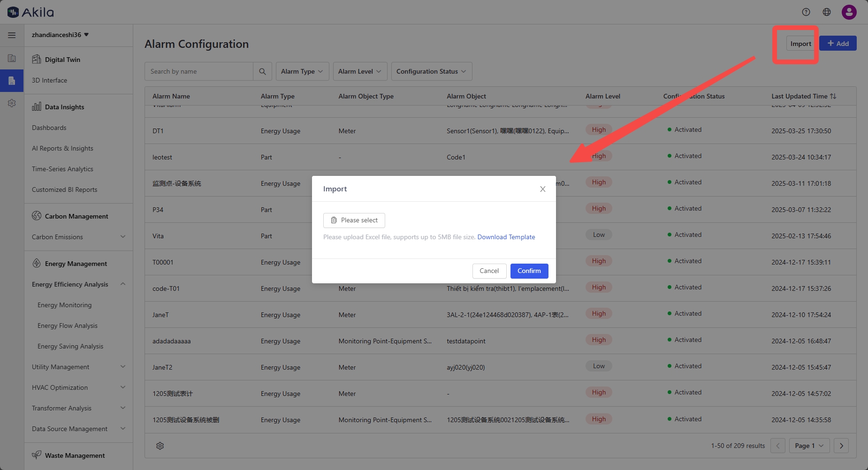Expand Configuration Status filter
Screen dimensions: 868x470
click(431, 71)
